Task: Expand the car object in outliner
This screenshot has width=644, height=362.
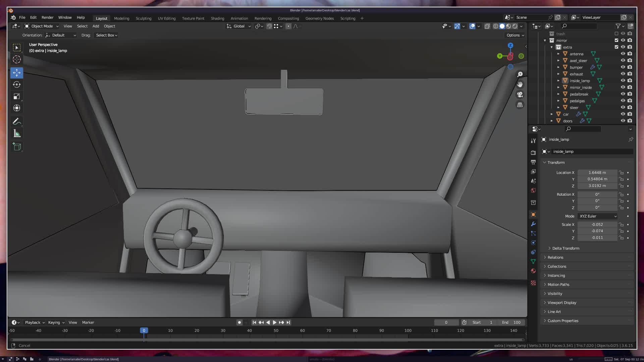Action: pos(552,114)
